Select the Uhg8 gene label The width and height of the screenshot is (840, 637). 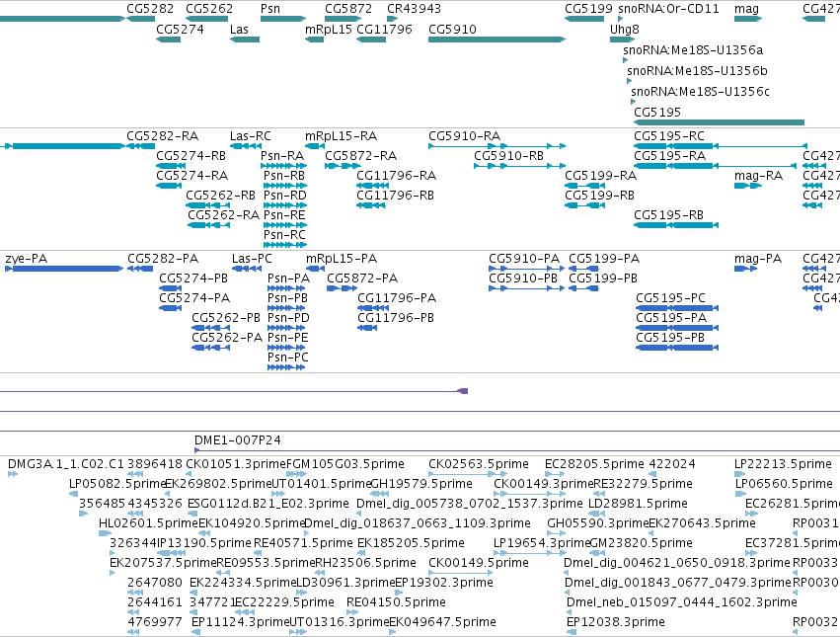pos(625,29)
